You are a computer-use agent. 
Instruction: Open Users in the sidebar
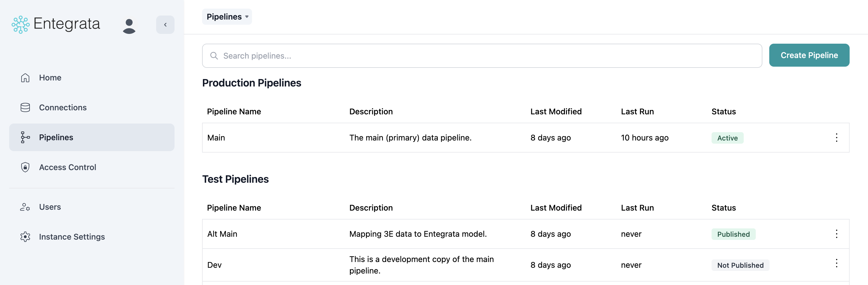(x=92, y=207)
